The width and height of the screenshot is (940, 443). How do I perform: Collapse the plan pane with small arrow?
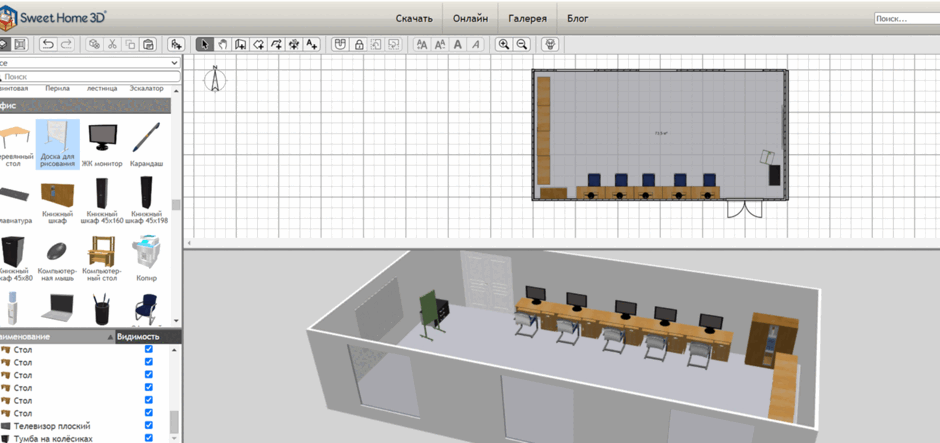(x=189, y=243)
